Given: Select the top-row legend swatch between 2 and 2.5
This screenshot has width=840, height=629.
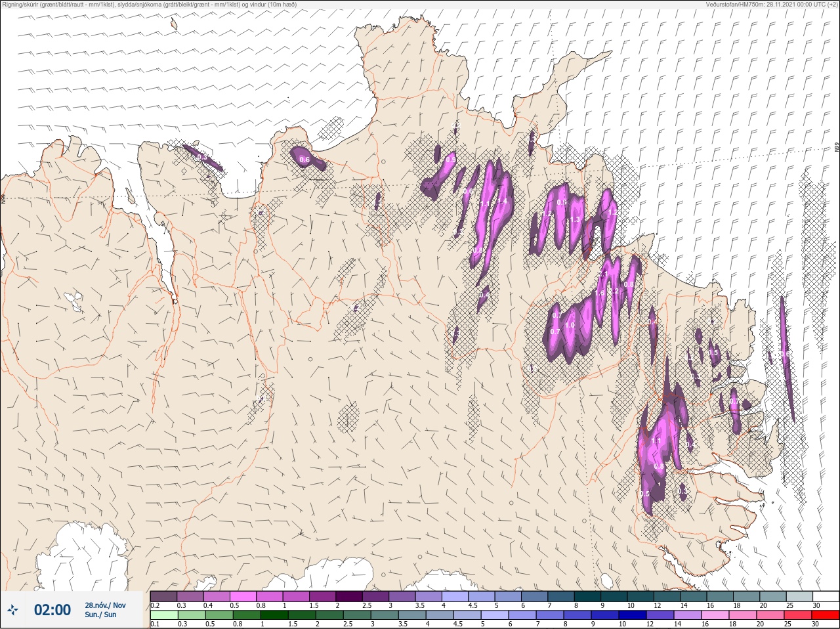Looking at the screenshot, I should click(x=350, y=596).
